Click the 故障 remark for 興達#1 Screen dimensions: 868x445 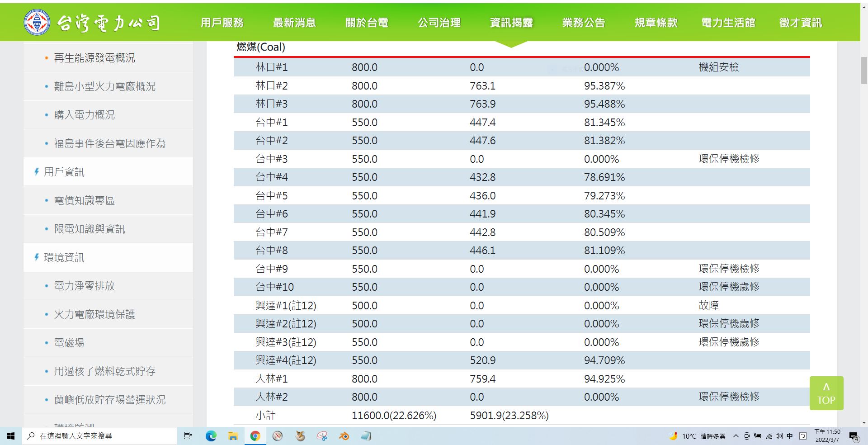coord(708,305)
